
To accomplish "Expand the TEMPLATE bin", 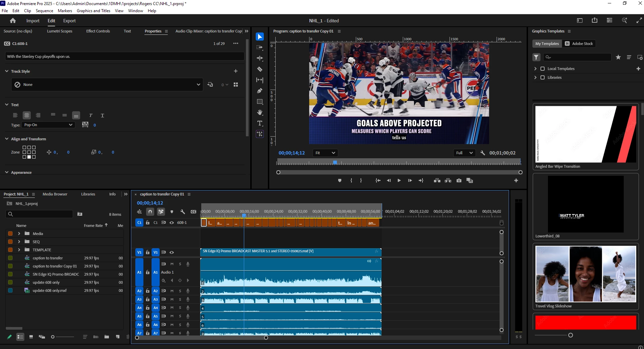I will (x=19, y=250).
